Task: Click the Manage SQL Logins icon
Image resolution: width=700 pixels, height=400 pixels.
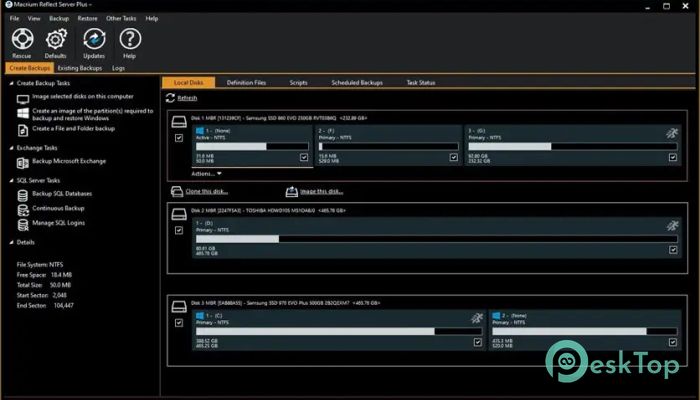Action: [x=23, y=225]
